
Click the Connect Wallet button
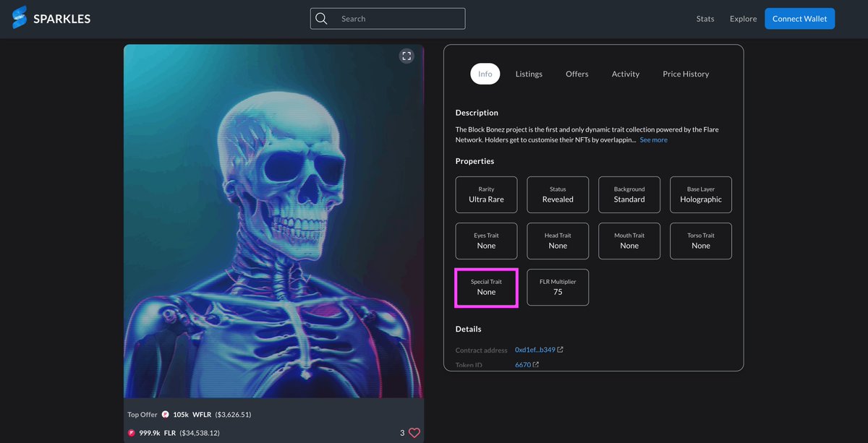click(x=800, y=19)
